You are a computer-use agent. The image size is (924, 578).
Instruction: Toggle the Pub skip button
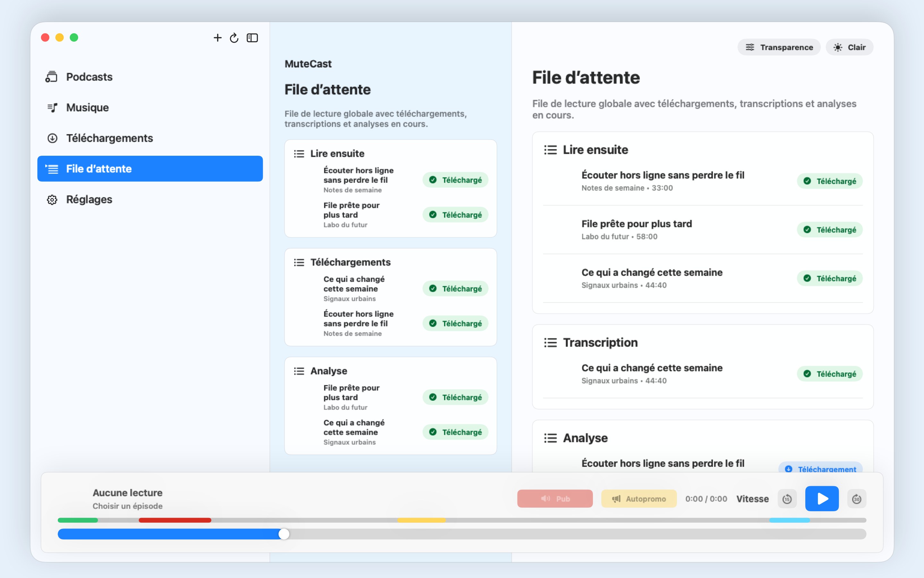coord(555,498)
